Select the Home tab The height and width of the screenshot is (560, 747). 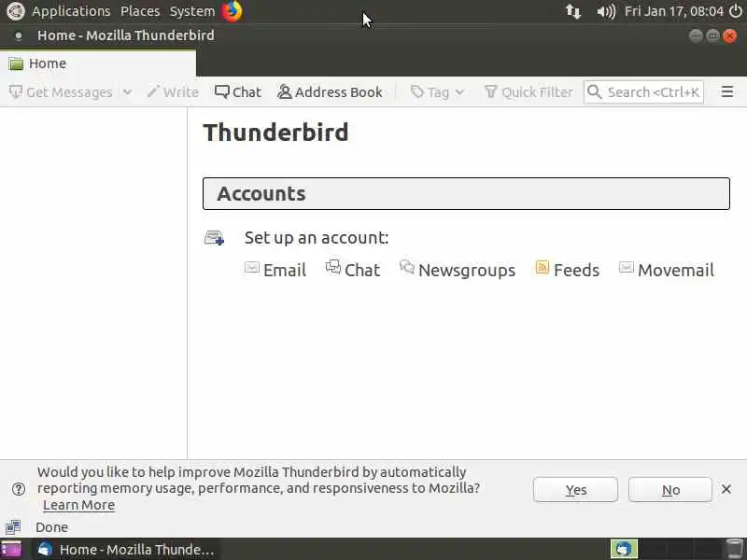pos(98,63)
